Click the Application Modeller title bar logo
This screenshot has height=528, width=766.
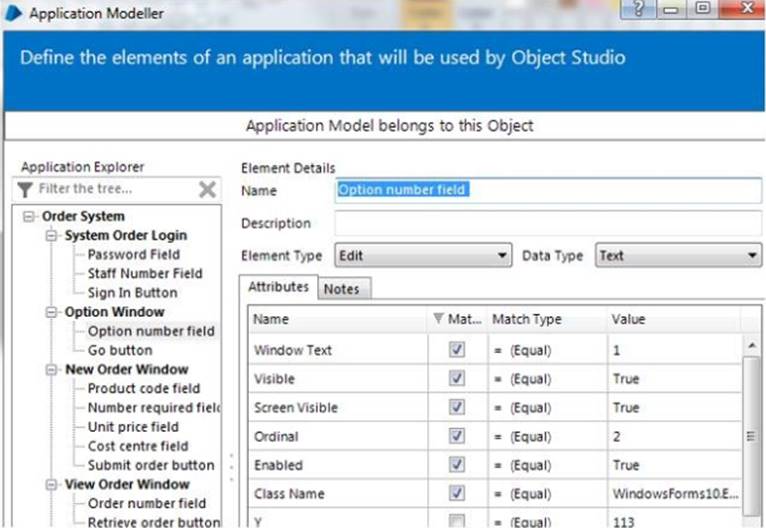click(14, 13)
